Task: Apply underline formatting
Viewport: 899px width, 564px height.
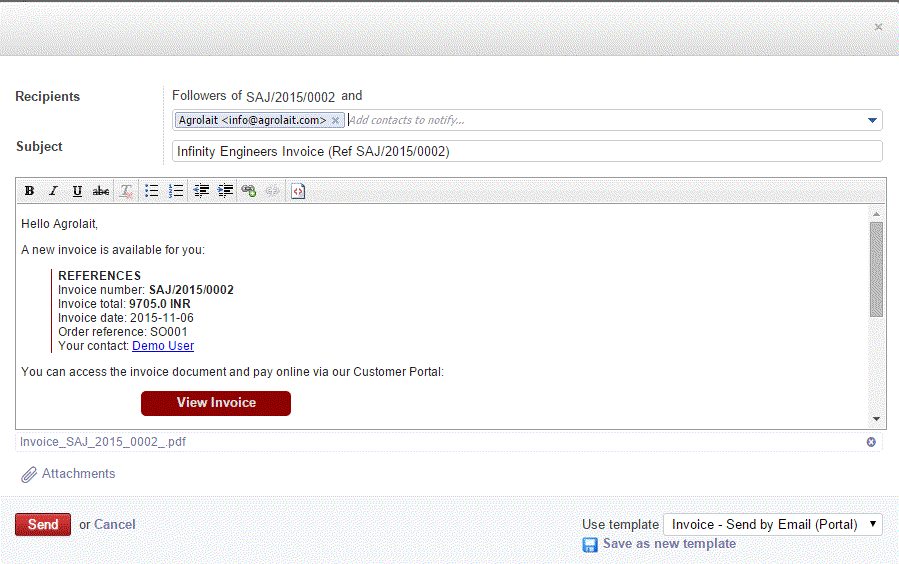Action: (x=77, y=191)
